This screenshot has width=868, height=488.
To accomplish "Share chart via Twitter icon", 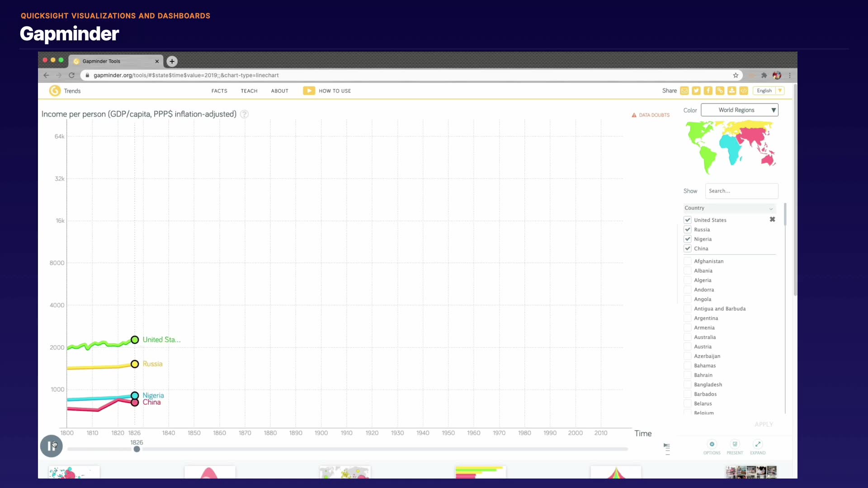I will (696, 91).
